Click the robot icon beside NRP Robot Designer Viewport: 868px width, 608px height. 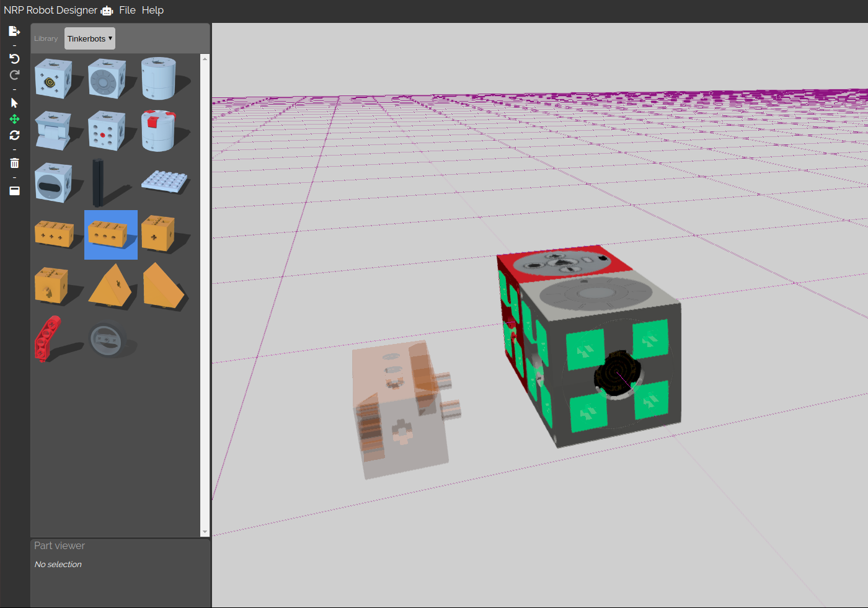click(x=107, y=11)
